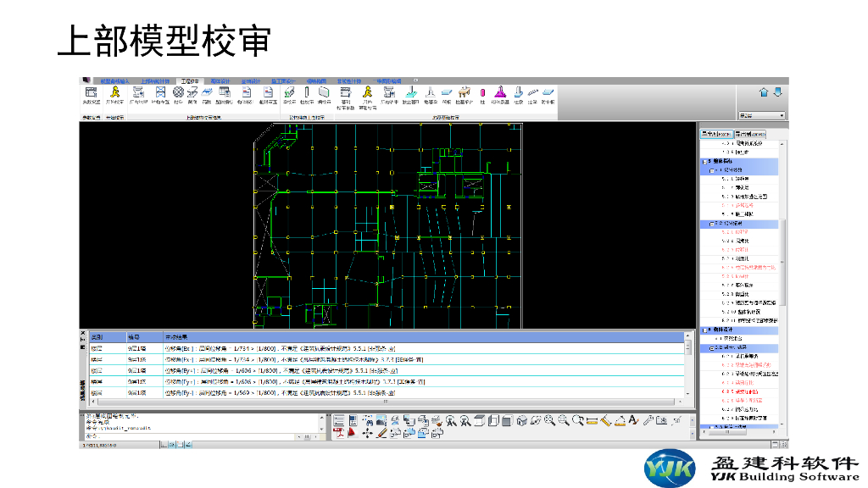Click the text 'A' tool in bottom toolbar
This screenshot has width=868, height=488.
tap(633, 420)
